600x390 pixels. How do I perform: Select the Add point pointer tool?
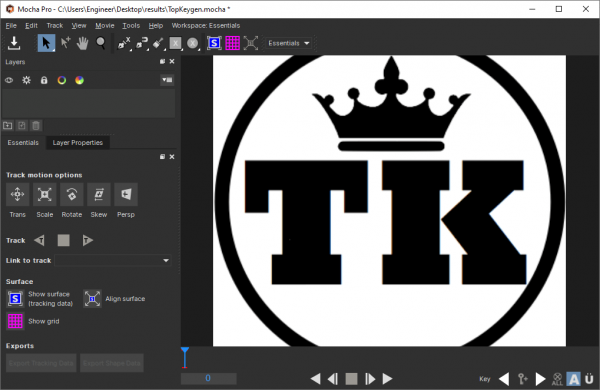point(65,43)
